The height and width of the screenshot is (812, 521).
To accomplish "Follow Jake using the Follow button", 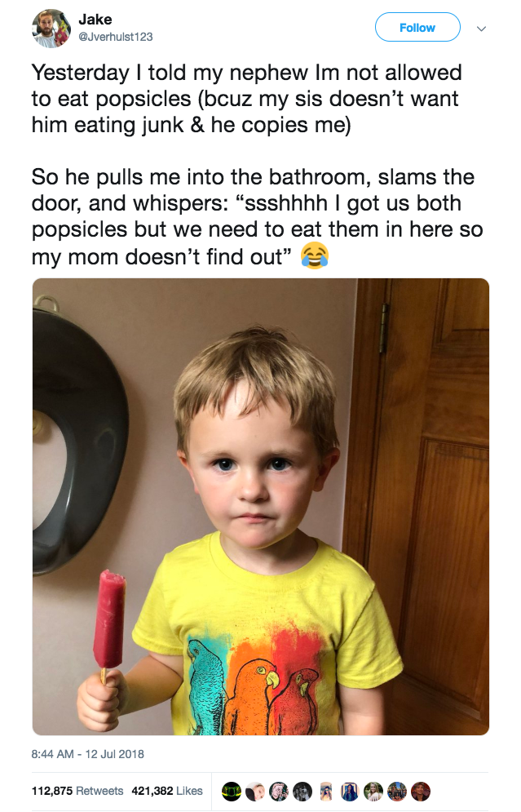I will [417, 28].
